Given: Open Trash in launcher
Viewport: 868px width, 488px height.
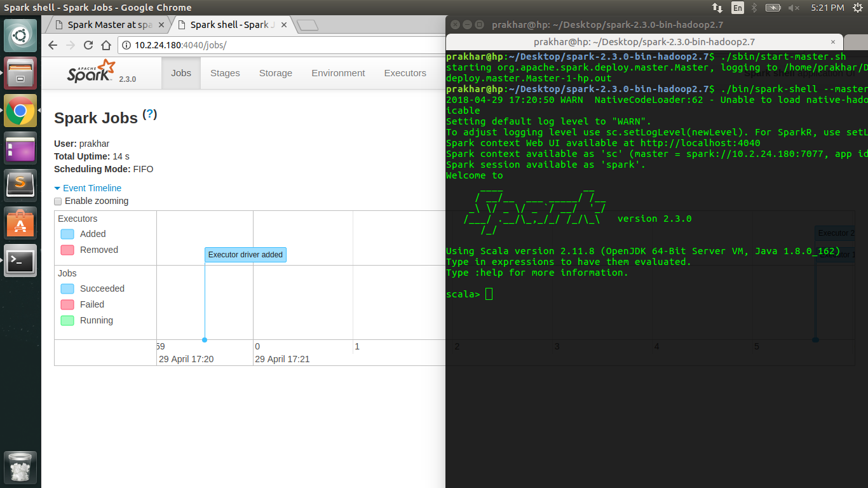Looking at the screenshot, I should click(20, 468).
